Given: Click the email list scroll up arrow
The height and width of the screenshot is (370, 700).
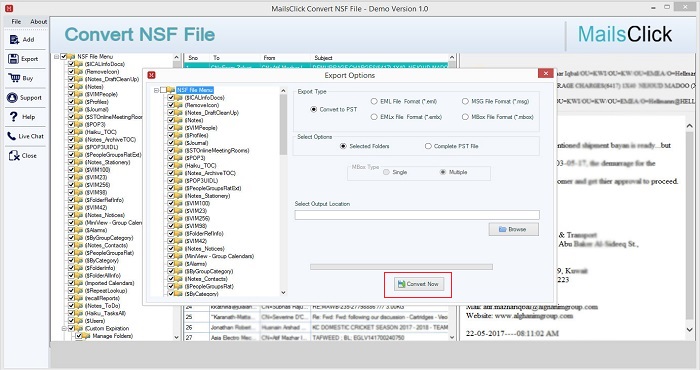Looking at the screenshot, I should (452, 58).
